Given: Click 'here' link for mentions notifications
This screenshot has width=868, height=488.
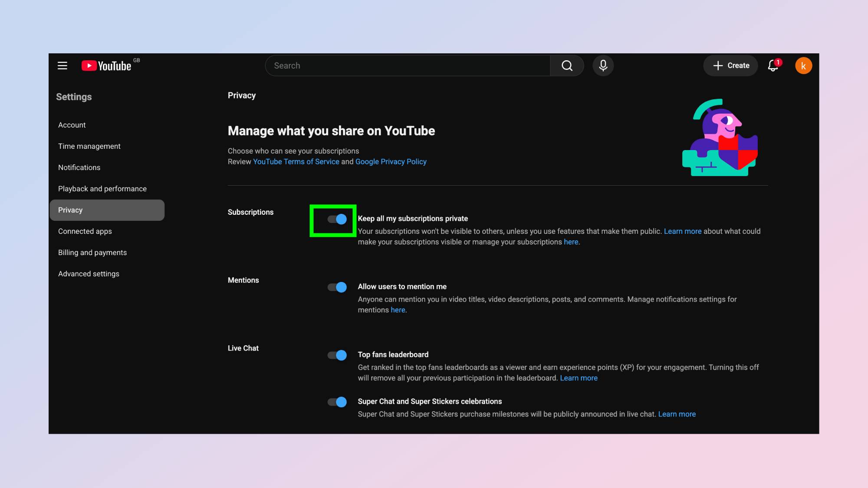Looking at the screenshot, I should [x=398, y=310].
